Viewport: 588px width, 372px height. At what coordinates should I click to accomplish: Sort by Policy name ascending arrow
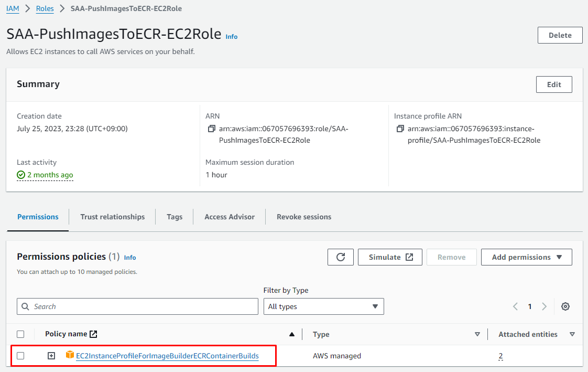[292, 334]
